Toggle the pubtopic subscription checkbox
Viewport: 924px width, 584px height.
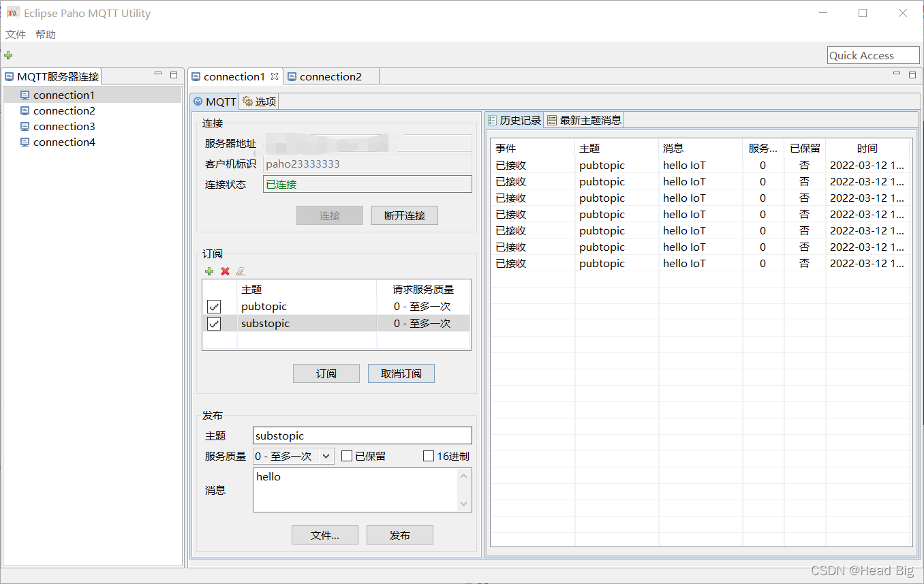click(214, 306)
